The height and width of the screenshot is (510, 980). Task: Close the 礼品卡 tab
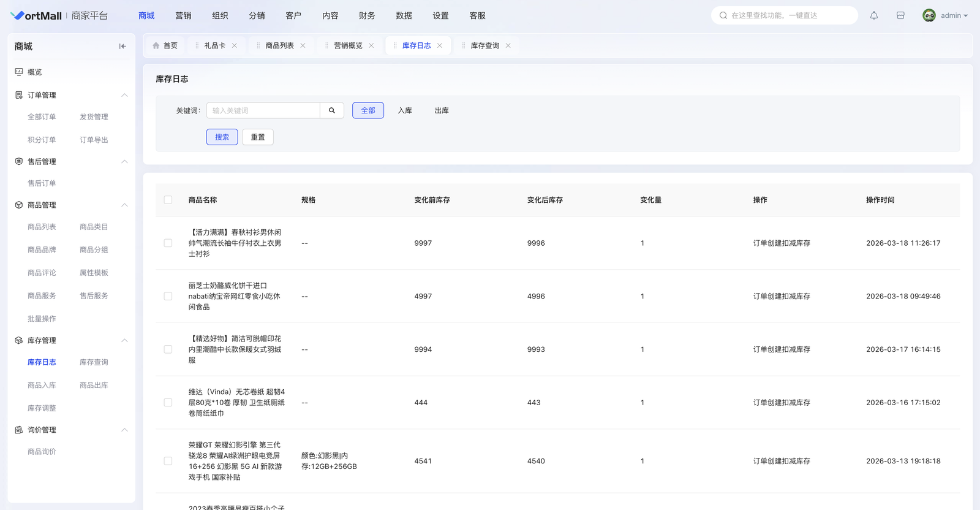point(235,45)
